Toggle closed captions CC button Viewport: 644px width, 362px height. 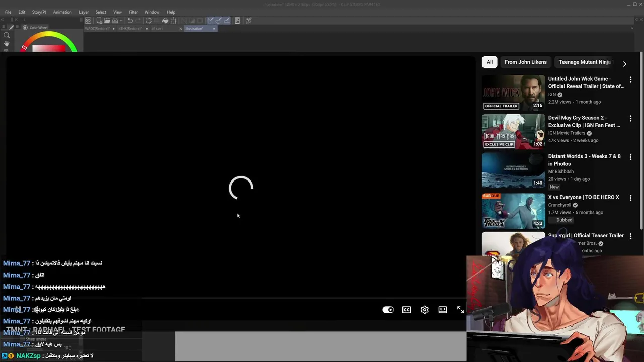point(407,310)
